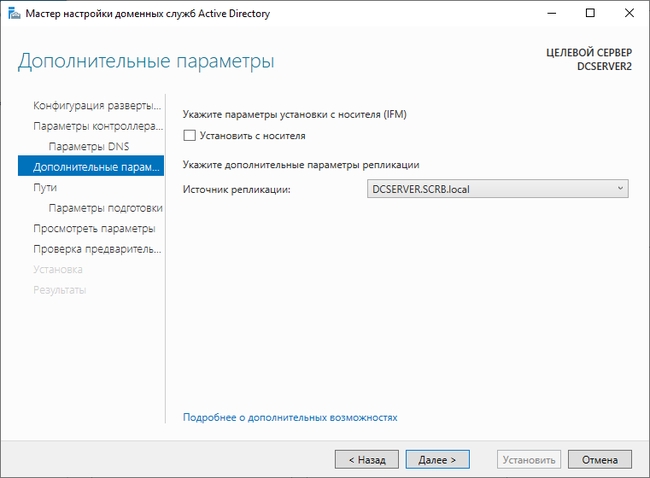Screen dimensions: 650x478
Task: Open 'Подробнее о дополнительных возможностях' link
Action: tap(290, 417)
